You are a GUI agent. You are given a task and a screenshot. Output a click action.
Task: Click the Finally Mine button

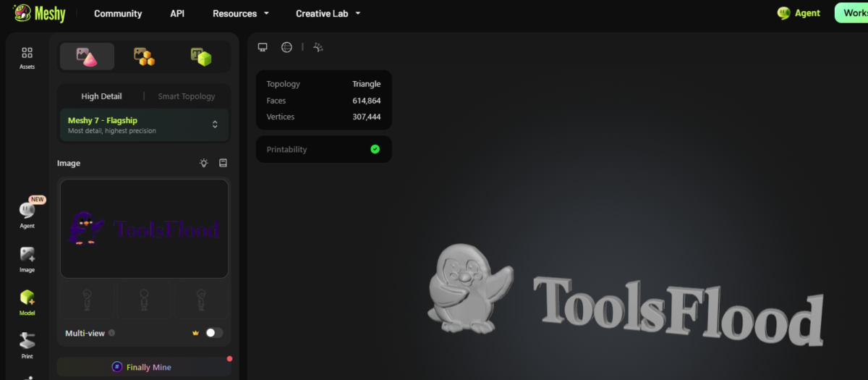point(144,367)
